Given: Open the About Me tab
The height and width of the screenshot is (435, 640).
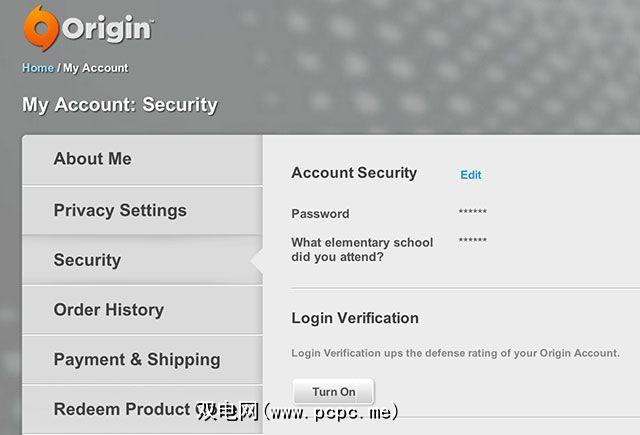Looking at the screenshot, I should pyautogui.click(x=93, y=159).
